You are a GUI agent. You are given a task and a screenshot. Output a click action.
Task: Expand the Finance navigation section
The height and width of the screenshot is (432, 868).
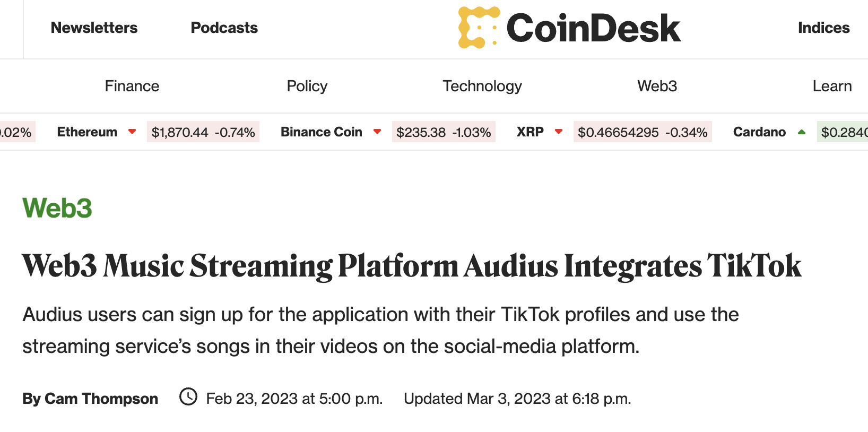coord(132,85)
